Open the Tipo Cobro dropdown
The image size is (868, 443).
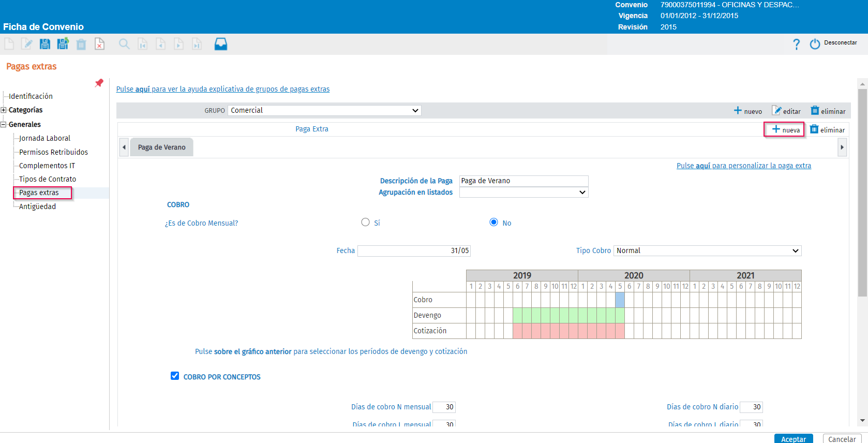[707, 250]
